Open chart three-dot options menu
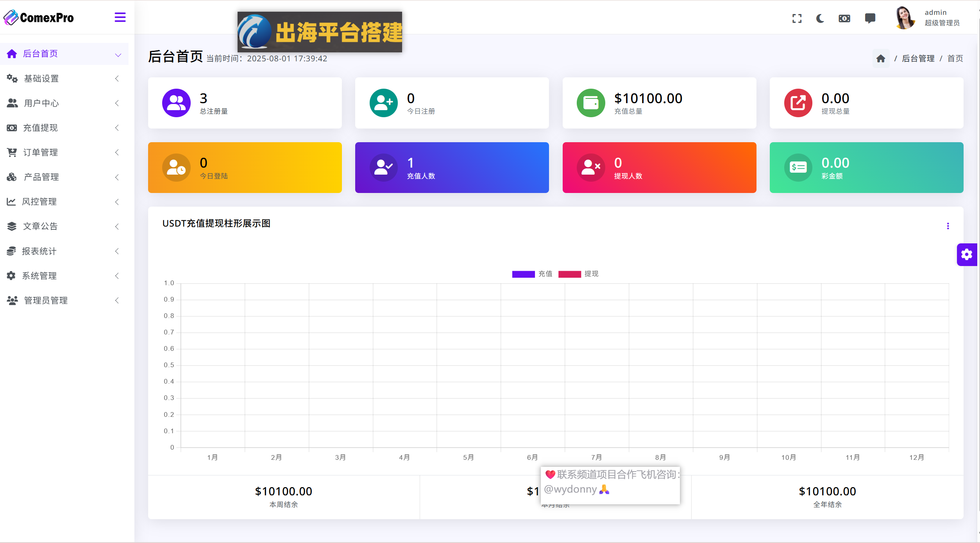 coord(948,226)
